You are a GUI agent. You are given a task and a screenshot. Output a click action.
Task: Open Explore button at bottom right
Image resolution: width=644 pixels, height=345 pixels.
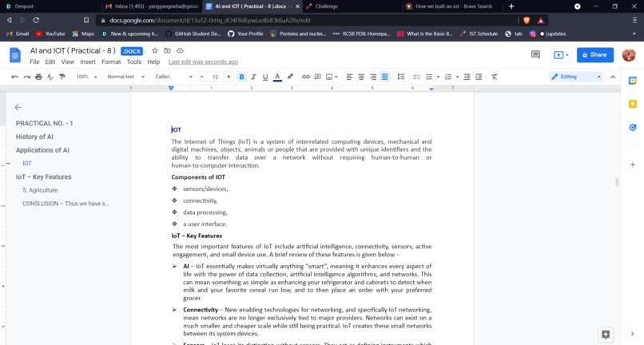tap(606, 335)
